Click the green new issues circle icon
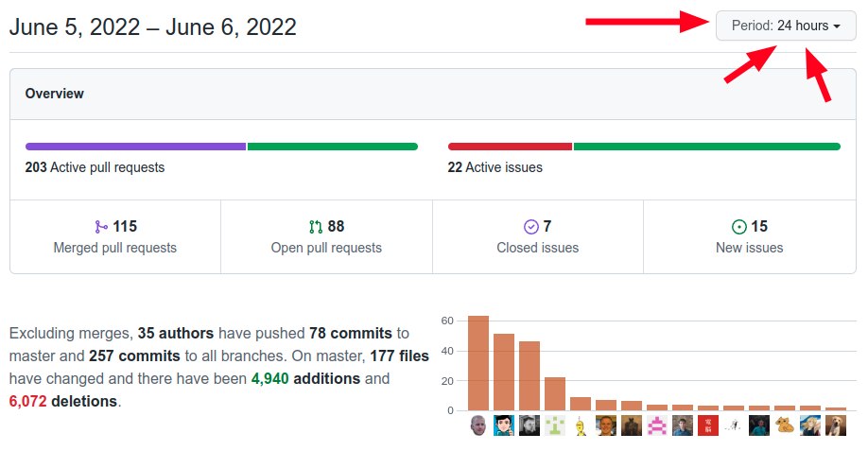The width and height of the screenshot is (868, 451). [739, 227]
